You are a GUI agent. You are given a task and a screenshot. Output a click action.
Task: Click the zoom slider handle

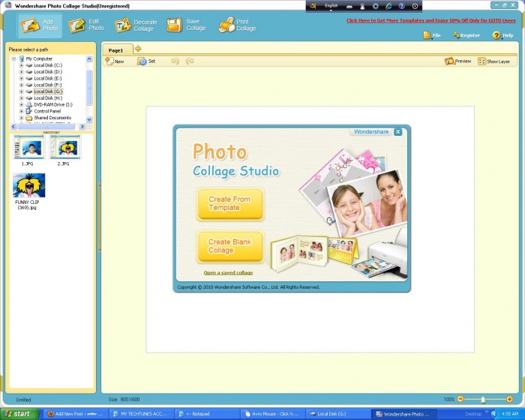coord(483,399)
